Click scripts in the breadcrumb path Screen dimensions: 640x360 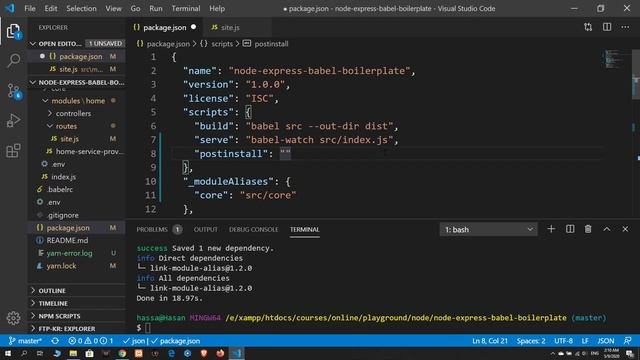coord(222,44)
